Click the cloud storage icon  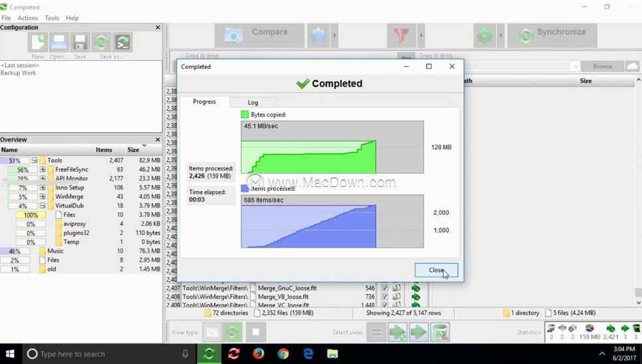pyautogui.click(x=632, y=66)
